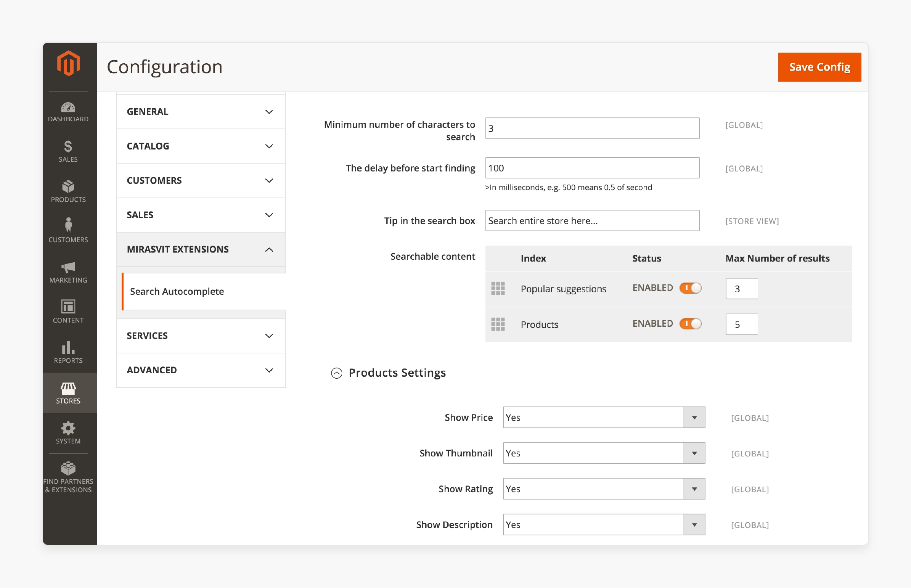Click the Tip in the search box field
The image size is (911, 588).
coord(592,221)
